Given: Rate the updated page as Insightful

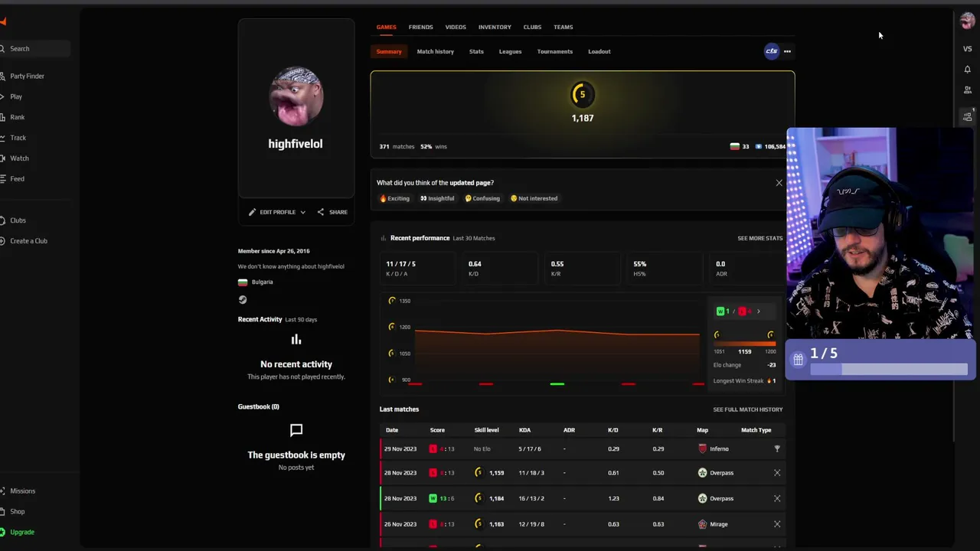Looking at the screenshot, I should 437,199.
